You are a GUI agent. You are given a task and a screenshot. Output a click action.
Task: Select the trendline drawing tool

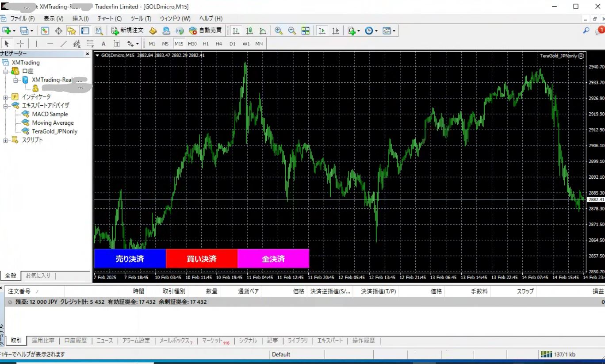63,44
